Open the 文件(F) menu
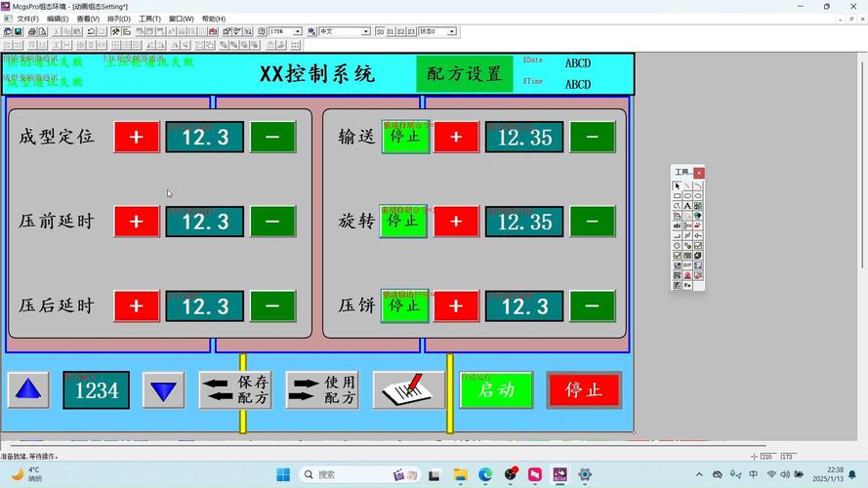This screenshot has height=488, width=868. tap(27, 19)
